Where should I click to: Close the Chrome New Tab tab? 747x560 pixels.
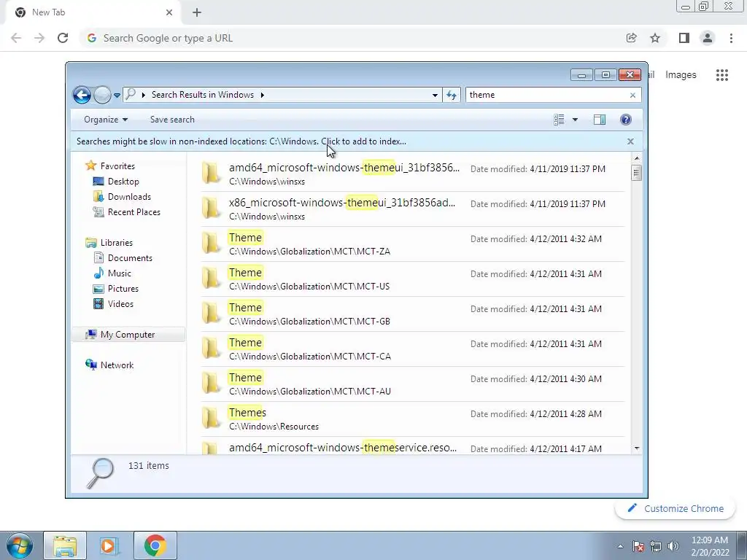[x=169, y=12]
